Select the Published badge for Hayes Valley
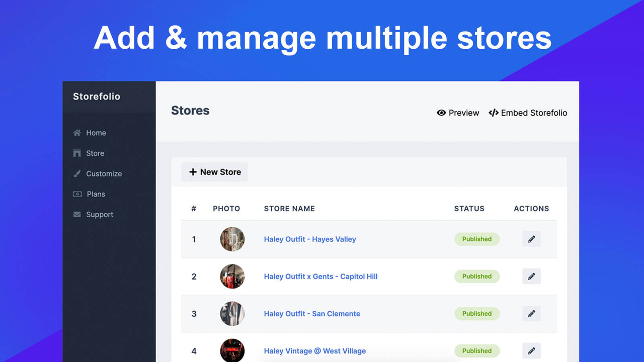The height and width of the screenshot is (362, 644). tap(477, 239)
